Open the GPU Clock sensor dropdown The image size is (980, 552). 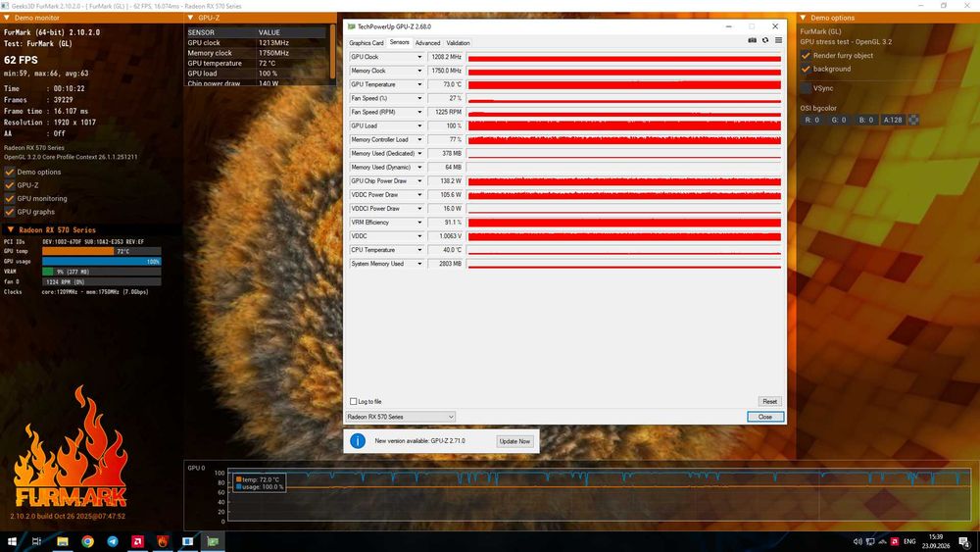(x=419, y=57)
